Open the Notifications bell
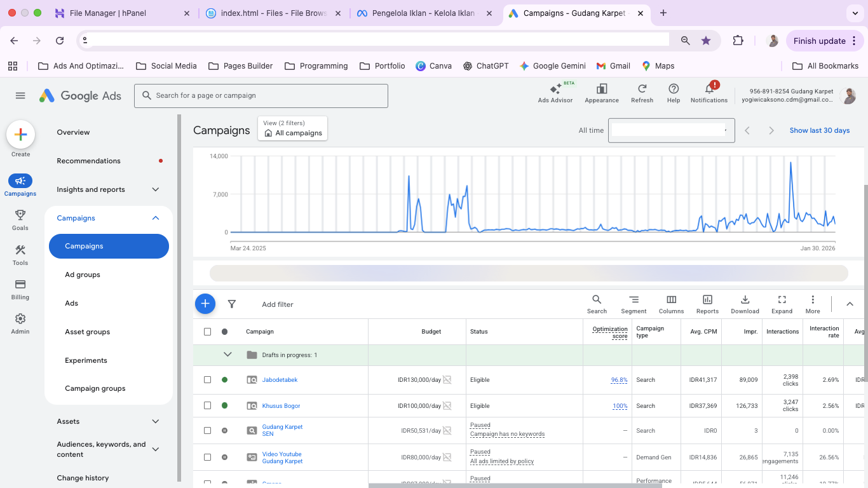 709,89
